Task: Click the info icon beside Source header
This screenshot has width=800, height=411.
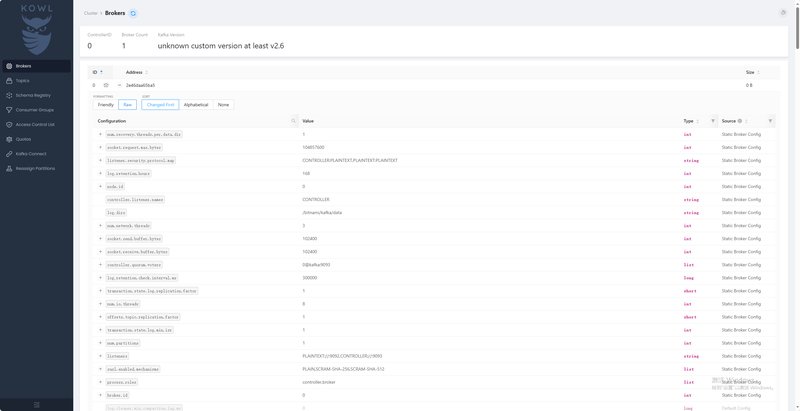Action: [x=741, y=120]
